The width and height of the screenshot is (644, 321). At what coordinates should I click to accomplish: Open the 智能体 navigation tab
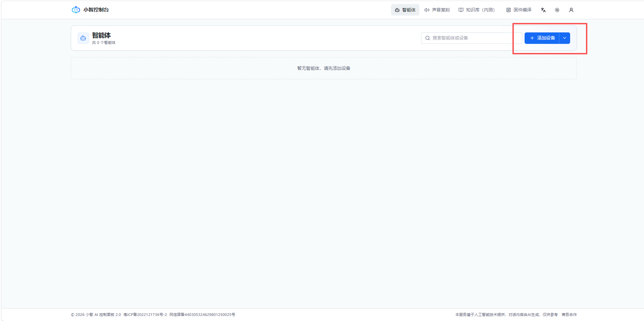click(405, 10)
